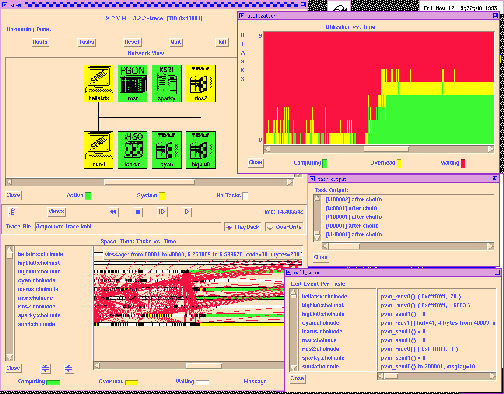The width and height of the screenshot is (504, 394).
Task: Close the Task Output window via Close button
Action: click(x=321, y=257)
